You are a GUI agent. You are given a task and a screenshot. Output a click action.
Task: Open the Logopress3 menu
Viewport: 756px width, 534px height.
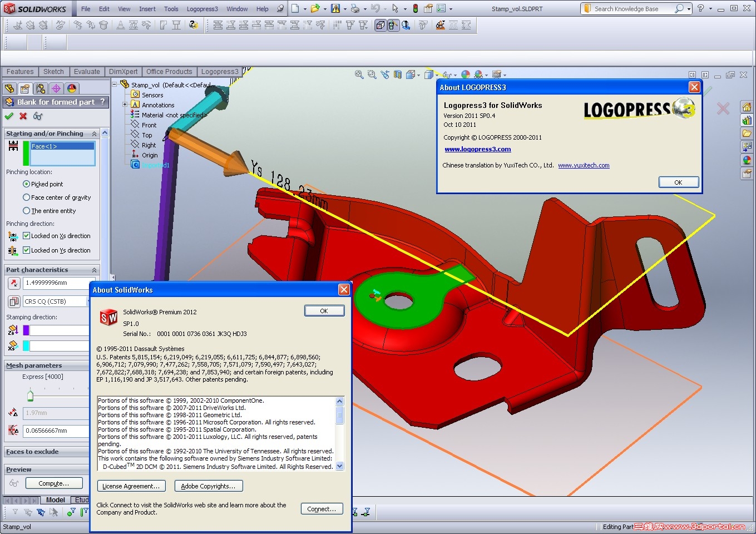(202, 9)
